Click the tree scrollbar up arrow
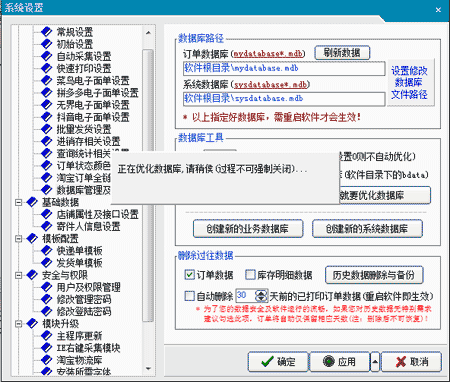Image resolution: width=450 pixels, height=382 pixels. click(x=148, y=33)
